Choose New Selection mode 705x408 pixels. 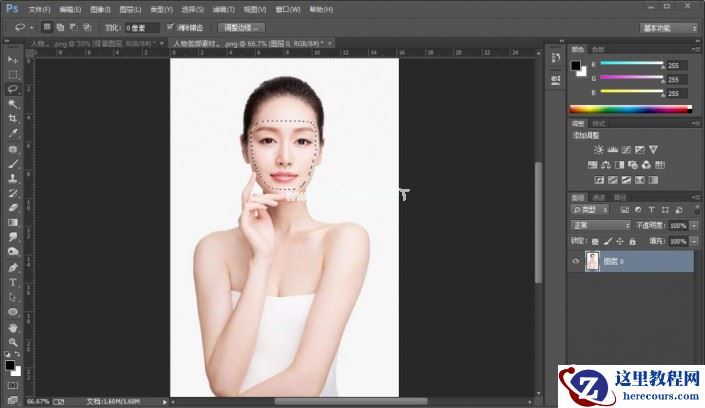click(x=47, y=27)
